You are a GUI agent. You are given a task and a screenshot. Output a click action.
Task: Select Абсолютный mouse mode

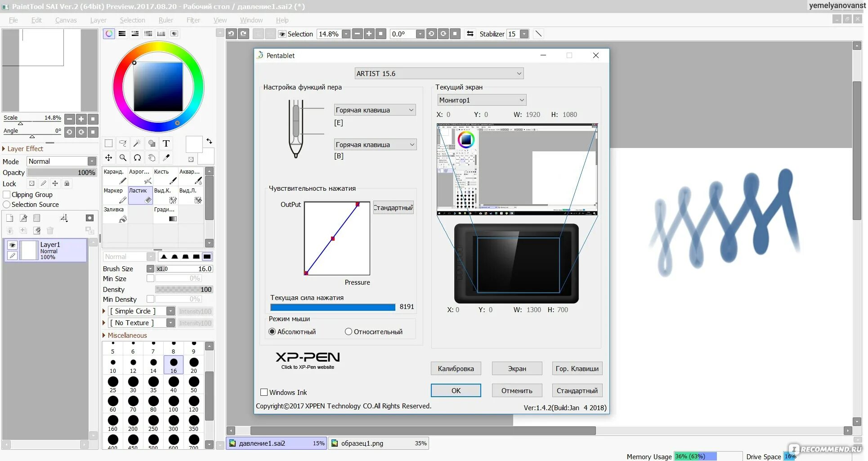pos(272,331)
